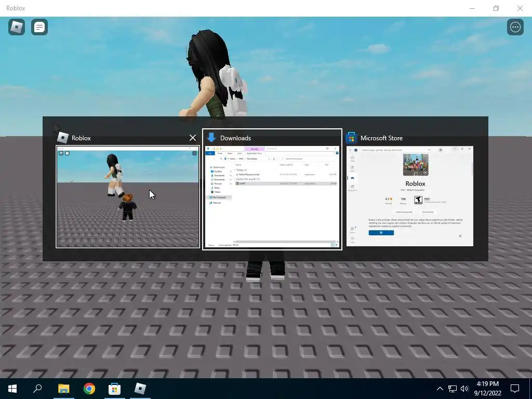Click the Downloads blue arrow icon

click(211, 137)
